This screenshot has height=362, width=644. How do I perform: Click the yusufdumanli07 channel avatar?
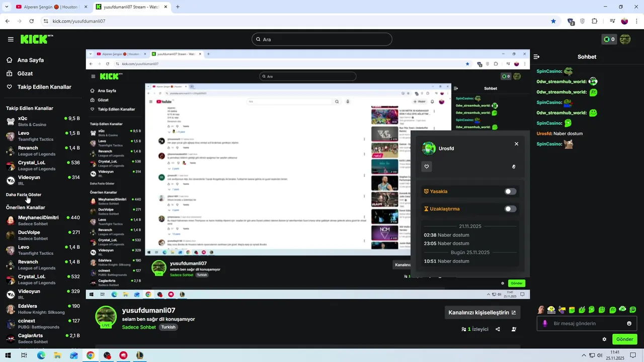[106, 316]
